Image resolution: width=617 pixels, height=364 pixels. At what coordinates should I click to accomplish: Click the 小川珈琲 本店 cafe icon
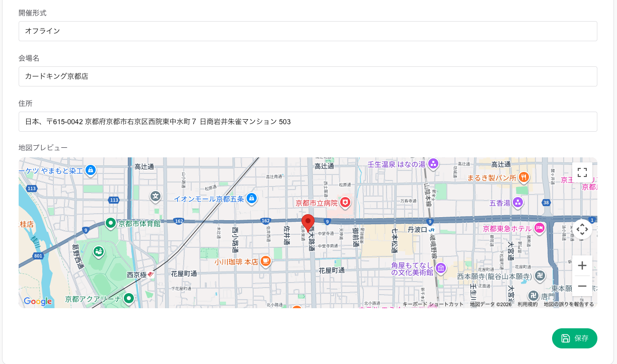pos(266,261)
